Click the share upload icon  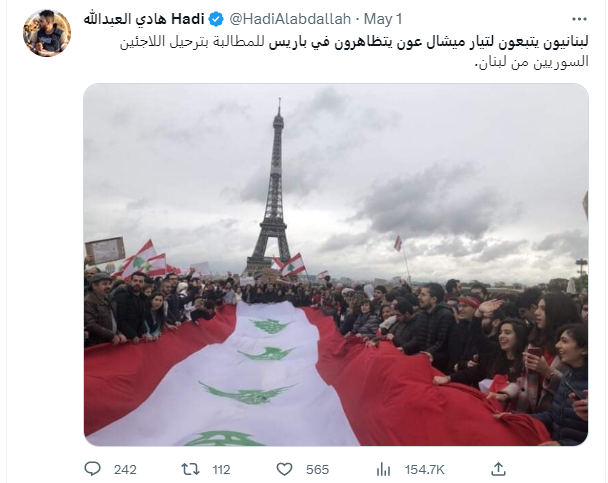coord(498,469)
